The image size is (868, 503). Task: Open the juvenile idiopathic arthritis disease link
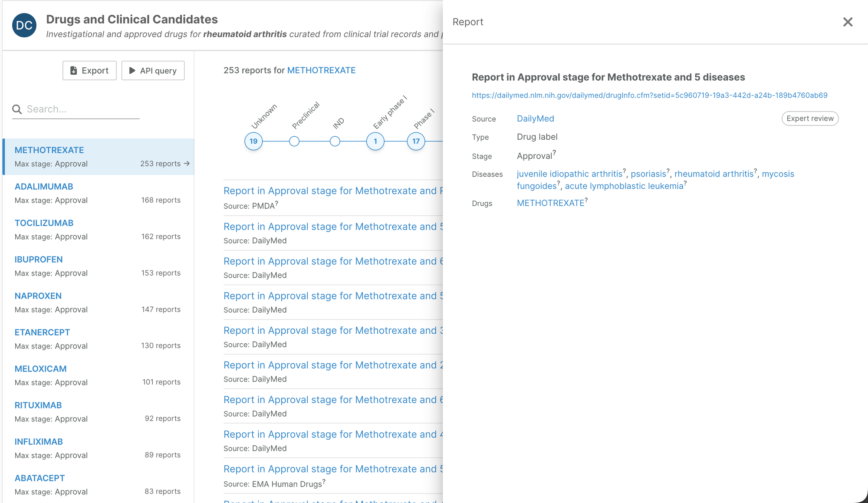[x=569, y=174]
